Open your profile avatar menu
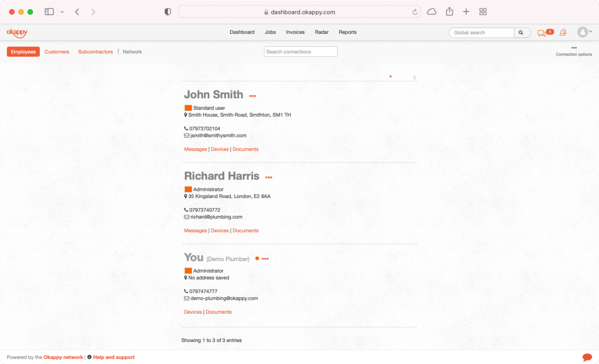 582,32
